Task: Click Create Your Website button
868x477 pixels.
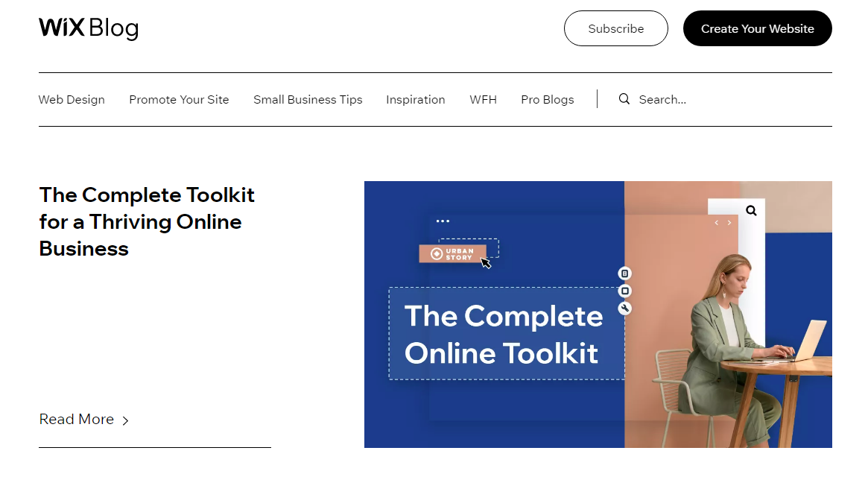Action: (757, 28)
